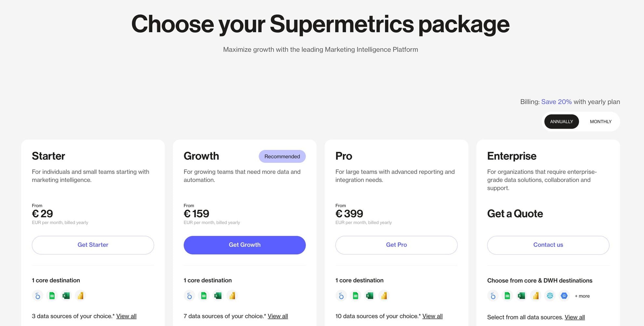Screen dimensions: 644x326
Task: Select the ANNUALLY billing option
Action: click(x=561, y=121)
